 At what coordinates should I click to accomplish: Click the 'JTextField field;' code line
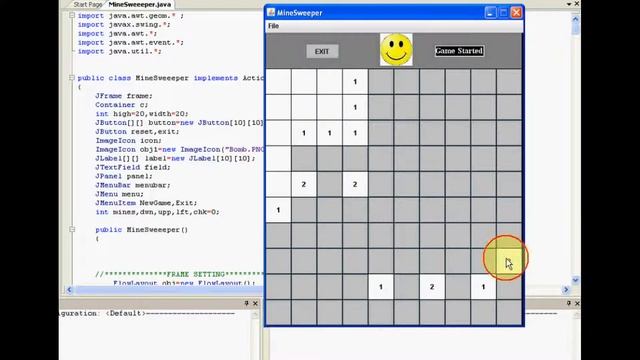coord(133,167)
